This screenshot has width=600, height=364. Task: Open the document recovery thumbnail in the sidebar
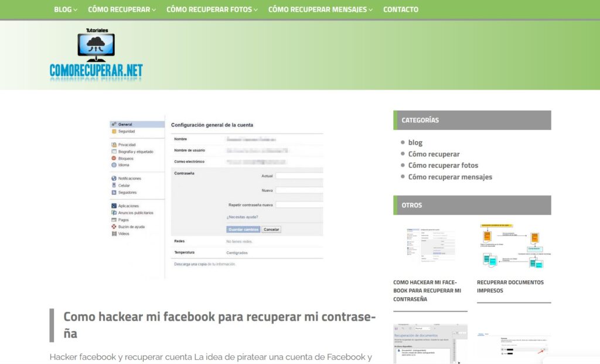430,344
